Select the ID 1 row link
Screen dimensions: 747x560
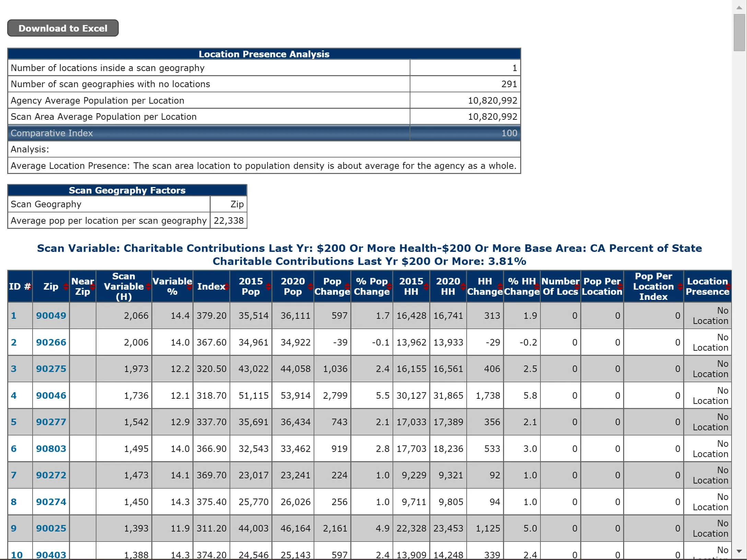pos(14,316)
